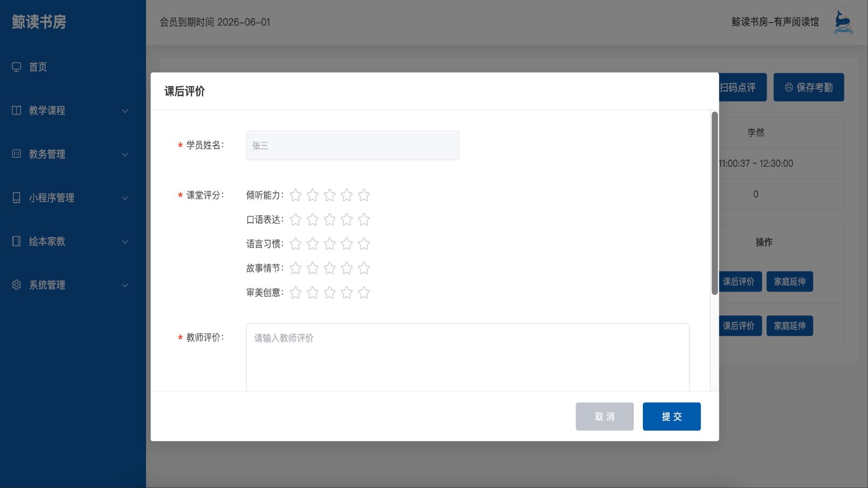868x488 pixels.
Task: Click the 小程序管理 phone icon
Action: (17, 197)
